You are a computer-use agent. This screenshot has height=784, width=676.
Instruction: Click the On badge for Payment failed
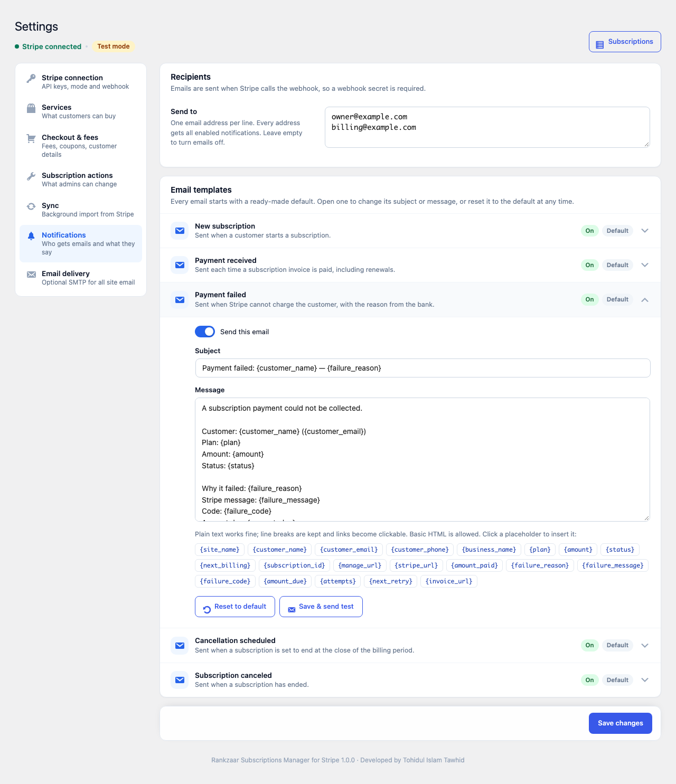(590, 299)
